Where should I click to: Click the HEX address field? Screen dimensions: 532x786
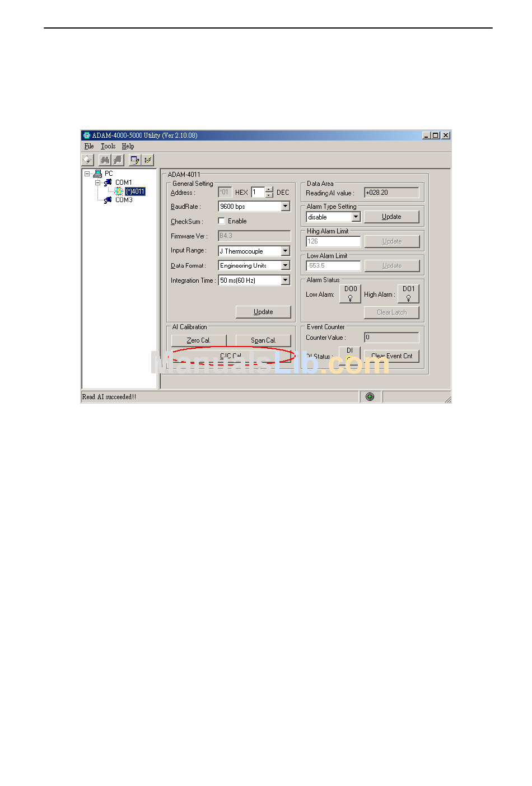[x=225, y=193]
